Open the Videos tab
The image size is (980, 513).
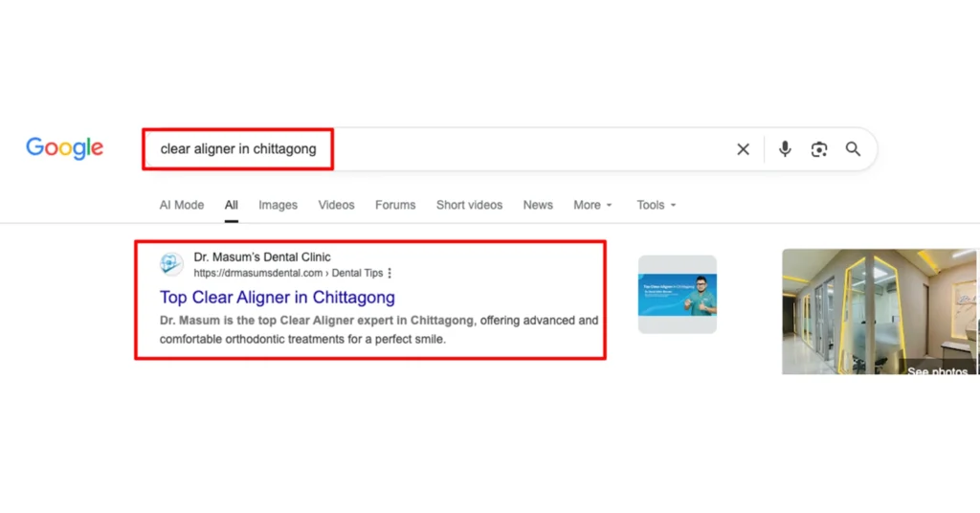[x=336, y=205]
